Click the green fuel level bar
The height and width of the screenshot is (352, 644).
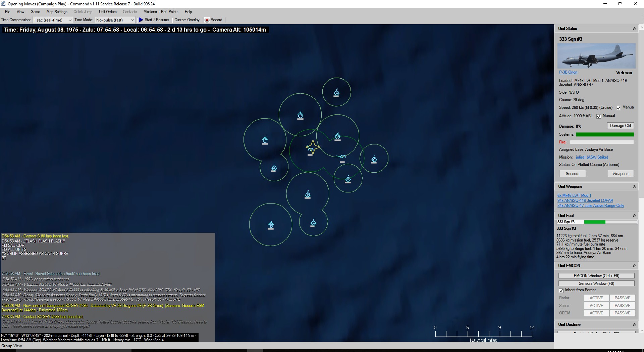click(595, 222)
